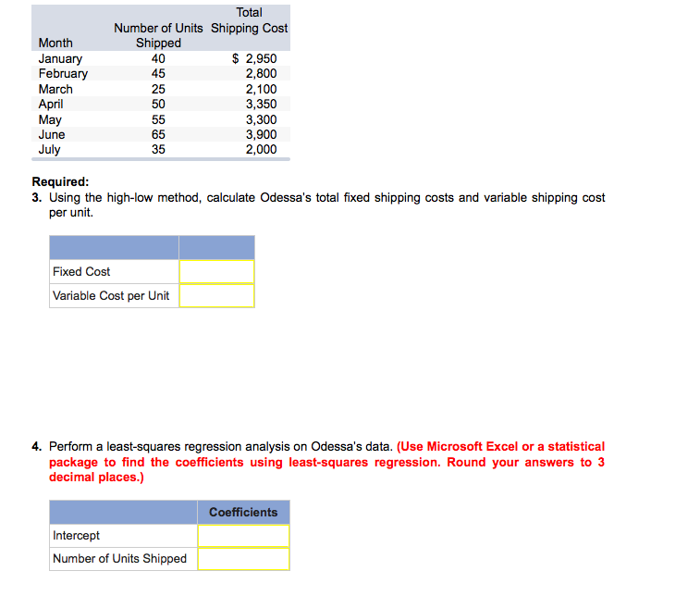
Task: Click the Variable Cost per Unit input field
Action: pos(216,296)
